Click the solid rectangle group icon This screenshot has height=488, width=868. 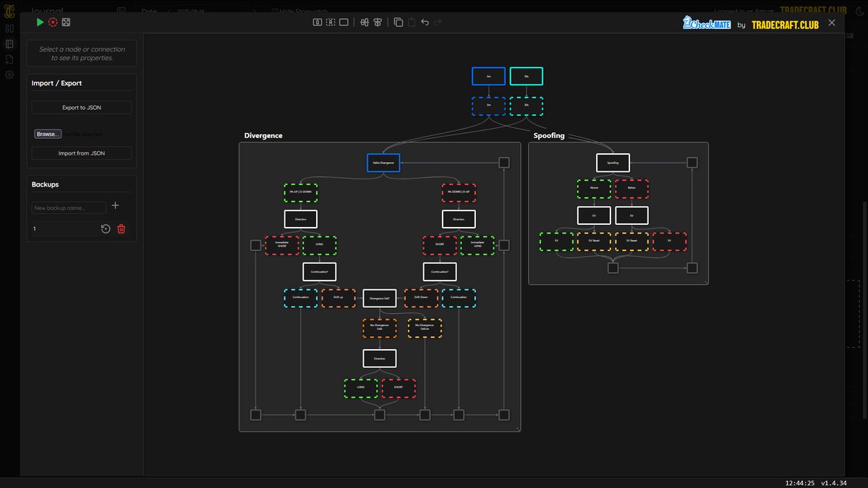(x=344, y=22)
